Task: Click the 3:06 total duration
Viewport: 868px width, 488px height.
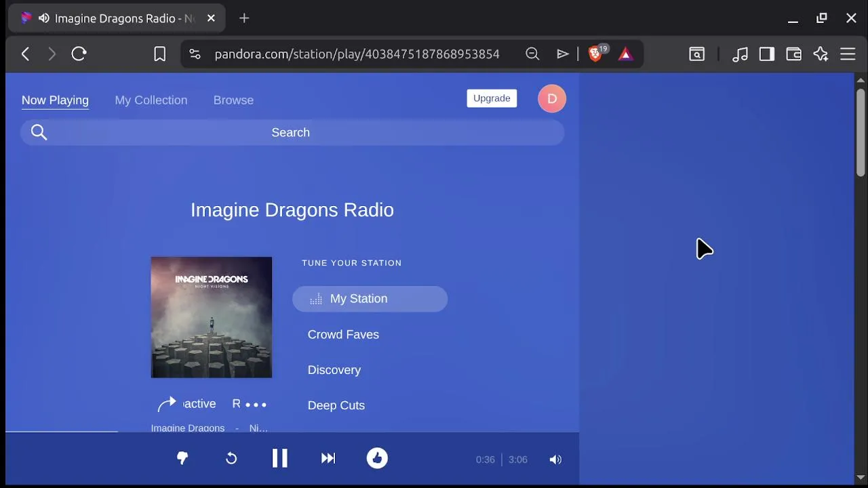Action: coord(518,460)
